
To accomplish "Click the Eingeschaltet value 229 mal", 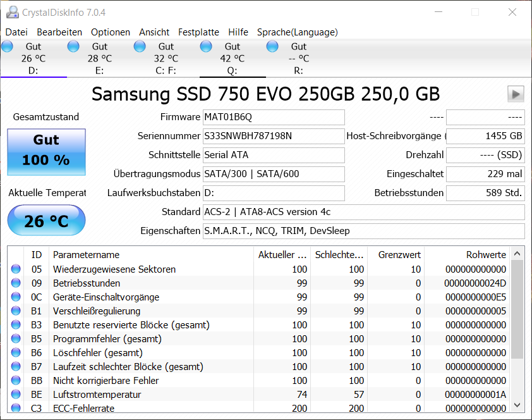I will (485, 174).
